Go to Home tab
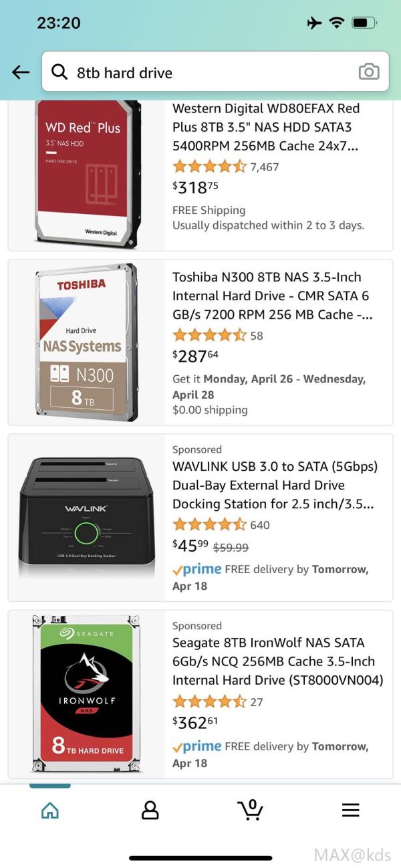 (50, 810)
